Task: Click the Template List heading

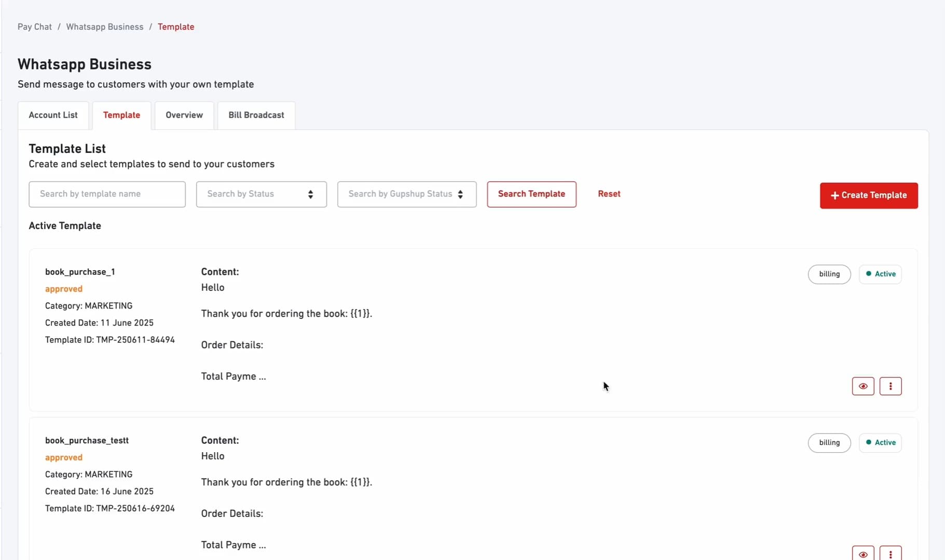Action: [x=67, y=149]
